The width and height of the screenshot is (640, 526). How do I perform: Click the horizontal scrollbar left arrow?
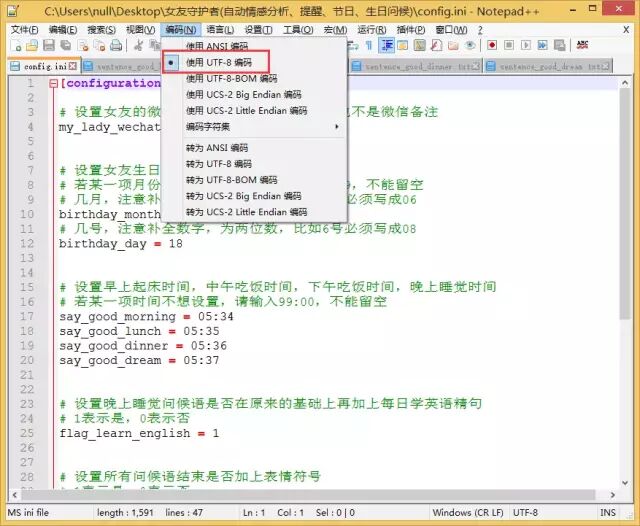15,495
